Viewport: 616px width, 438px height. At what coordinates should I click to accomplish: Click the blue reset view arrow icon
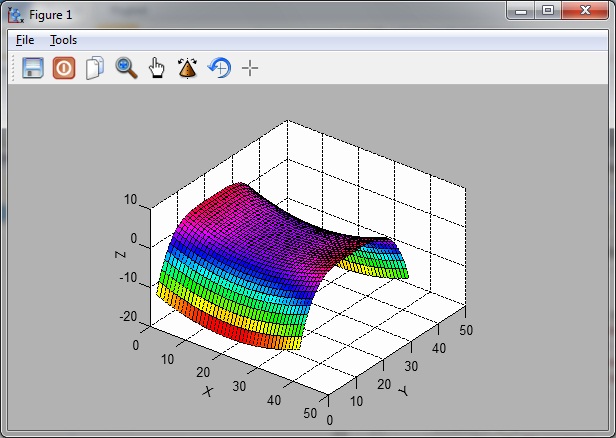tap(219, 68)
